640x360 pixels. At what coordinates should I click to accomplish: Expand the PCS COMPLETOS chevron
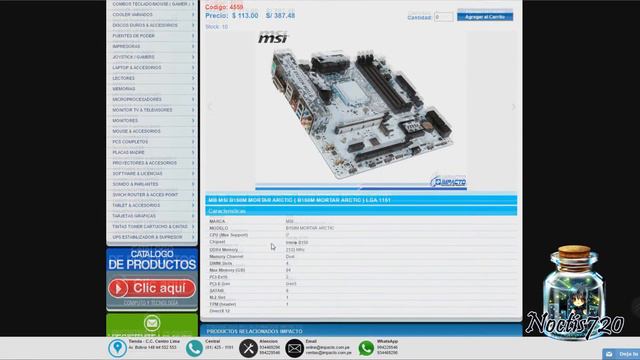193,142
